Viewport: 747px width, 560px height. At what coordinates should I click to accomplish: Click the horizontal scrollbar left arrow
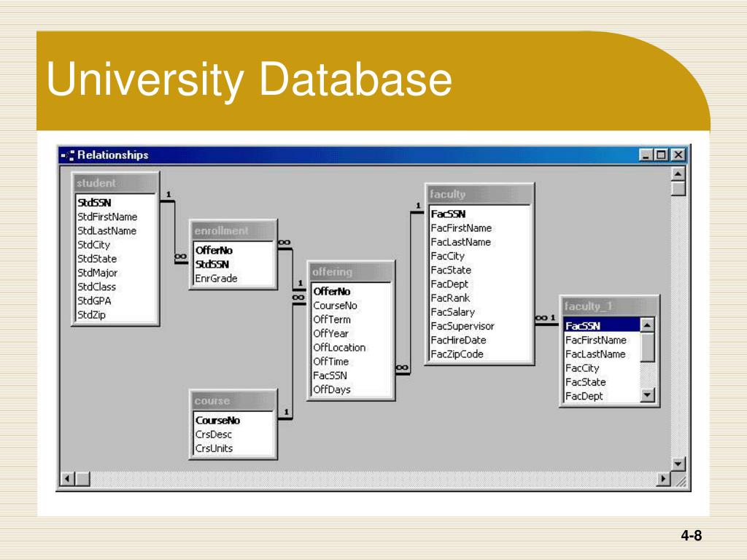(x=68, y=478)
